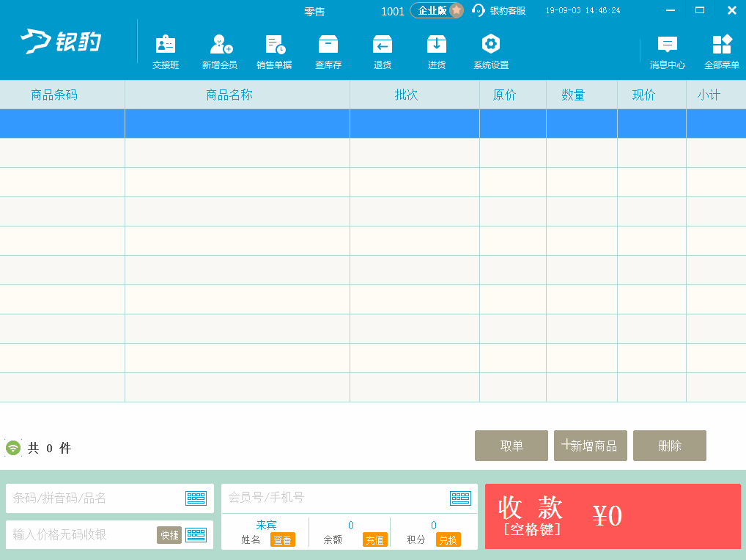
Task: Click the 来宾 guest name
Action: pos(267,525)
